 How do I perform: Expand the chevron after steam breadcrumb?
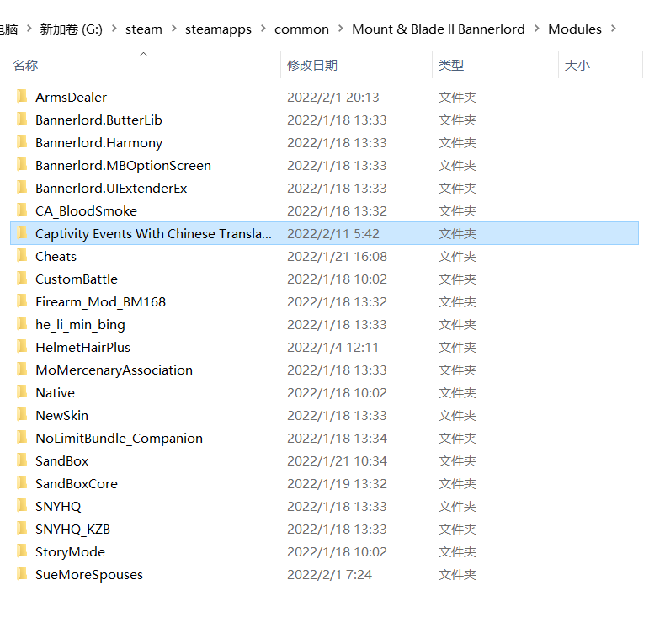174,29
